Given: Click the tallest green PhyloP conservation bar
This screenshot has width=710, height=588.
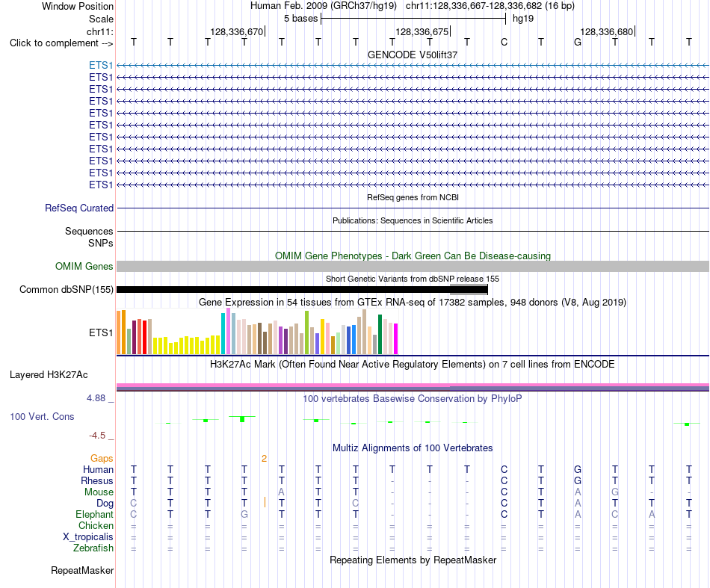Looking at the screenshot, I should click(x=242, y=419).
